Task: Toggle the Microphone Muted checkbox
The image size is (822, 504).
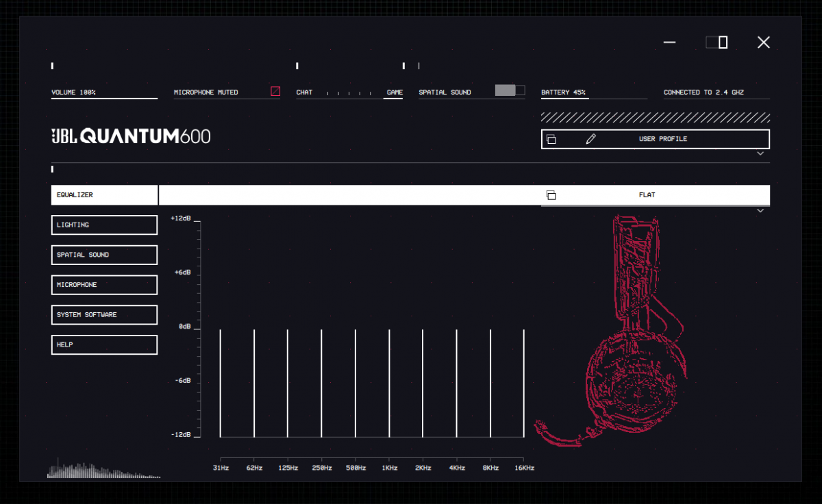Action: click(x=275, y=91)
